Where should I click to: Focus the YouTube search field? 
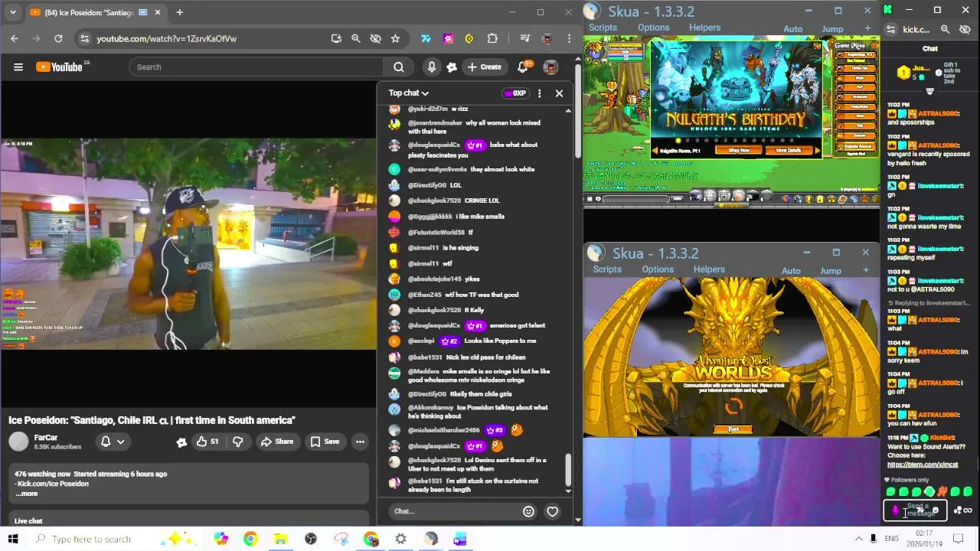[x=256, y=67]
